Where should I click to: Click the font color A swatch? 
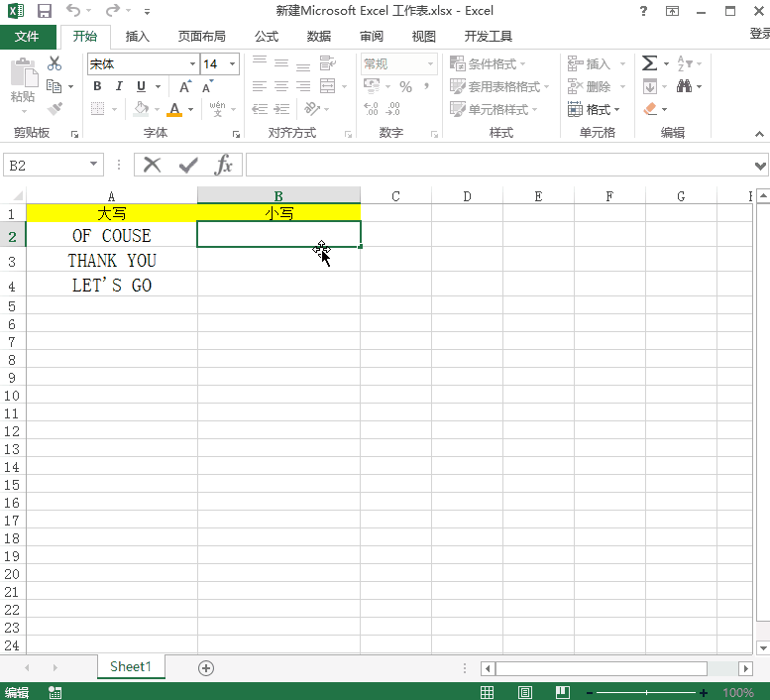click(174, 108)
